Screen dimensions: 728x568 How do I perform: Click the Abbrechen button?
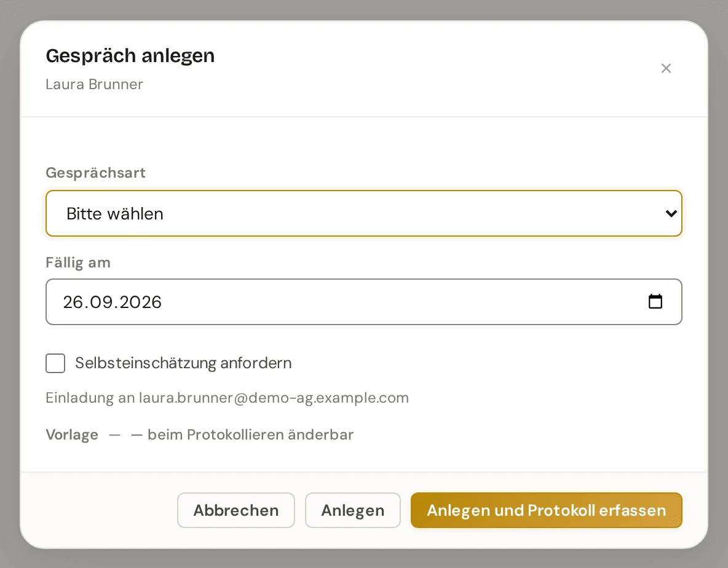236,510
